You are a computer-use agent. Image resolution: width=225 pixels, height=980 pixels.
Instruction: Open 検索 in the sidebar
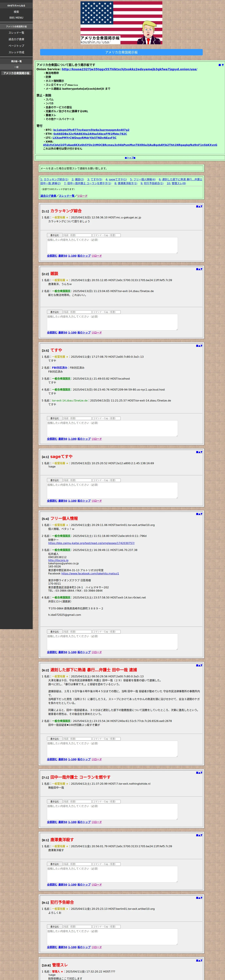16,12
